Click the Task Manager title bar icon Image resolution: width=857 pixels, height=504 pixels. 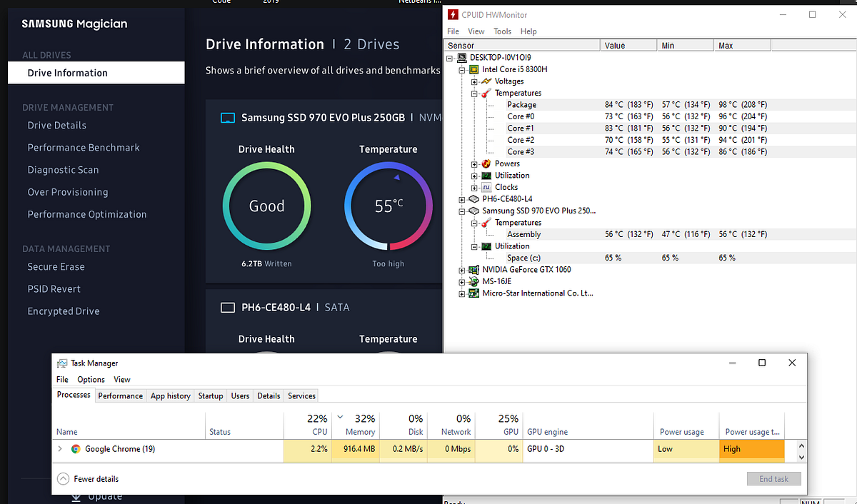(x=62, y=363)
